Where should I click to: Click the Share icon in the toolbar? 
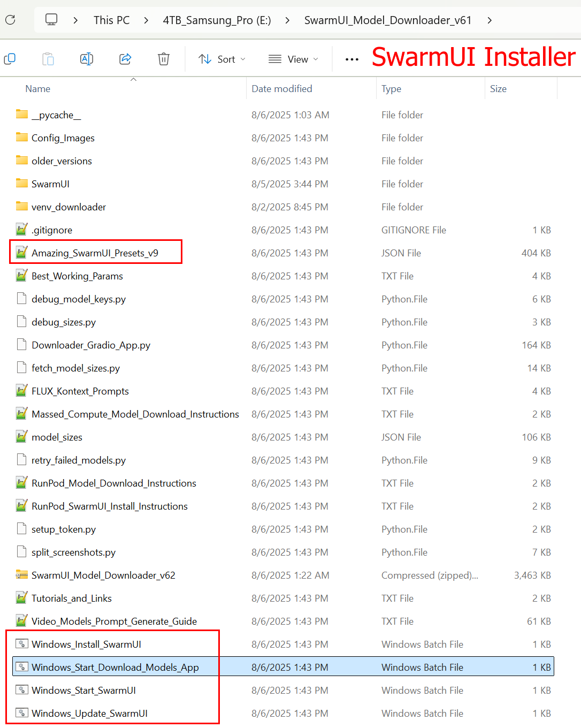[125, 59]
